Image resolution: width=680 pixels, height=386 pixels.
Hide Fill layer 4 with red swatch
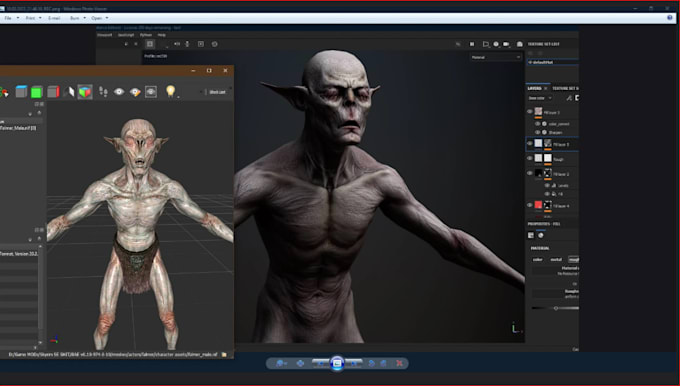[530, 205]
